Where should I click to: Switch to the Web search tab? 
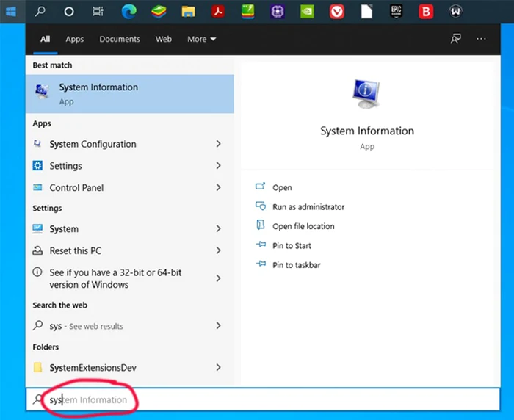[163, 39]
